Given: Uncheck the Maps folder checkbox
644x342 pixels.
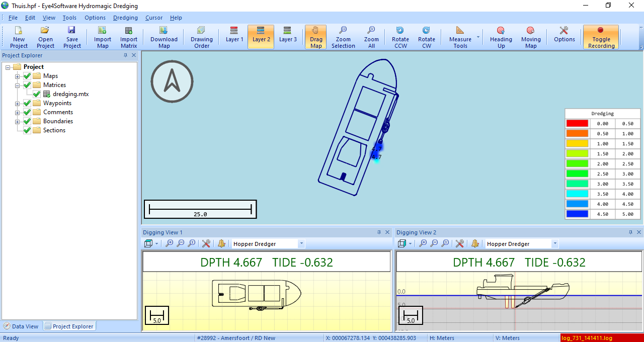Looking at the screenshot, I should tap(27, 76).
